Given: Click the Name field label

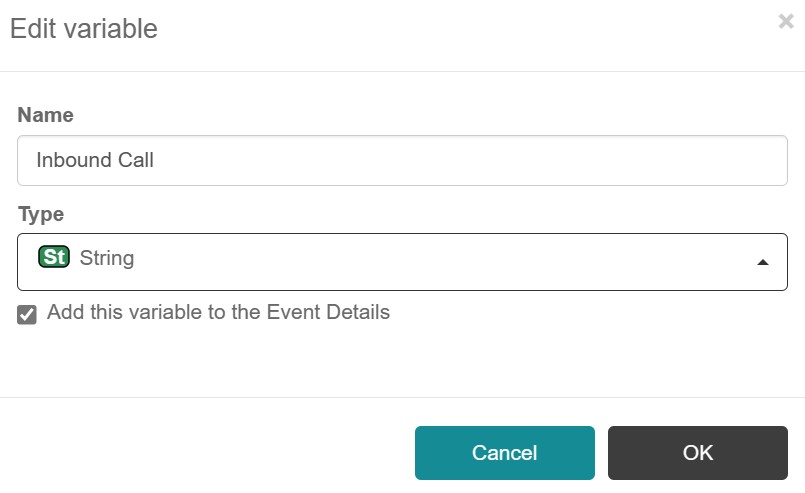Looking at the screenshot, I should [46, 115].
